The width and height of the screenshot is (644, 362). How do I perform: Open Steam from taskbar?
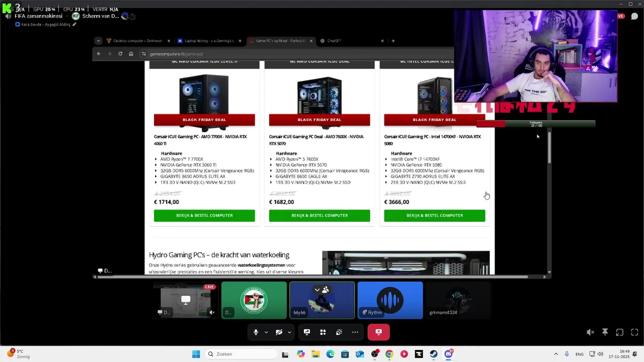433,354
